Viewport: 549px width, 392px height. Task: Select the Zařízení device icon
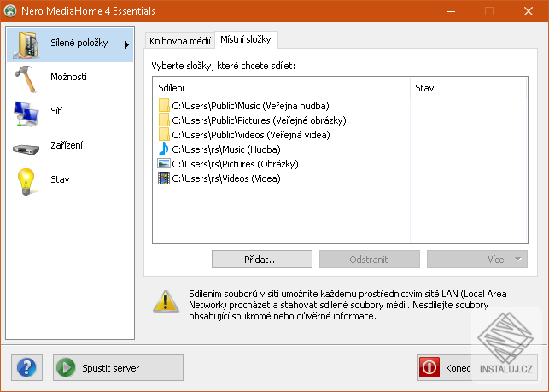click(x=26, y=149)
